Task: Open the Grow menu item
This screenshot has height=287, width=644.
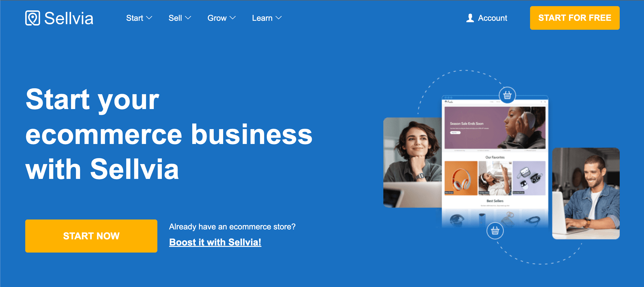Action: pyautogui.click(x=217, y=18)
